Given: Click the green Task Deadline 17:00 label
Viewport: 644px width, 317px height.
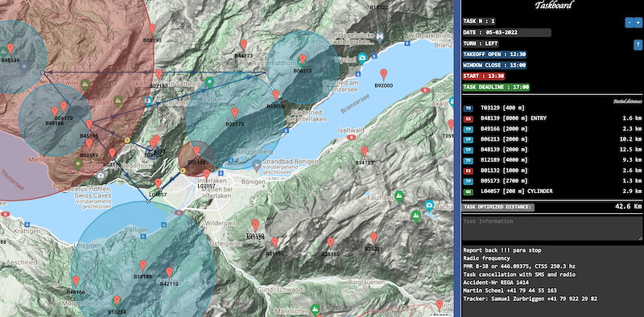Looking at the screenshot, I should click(x=496, y=87).
